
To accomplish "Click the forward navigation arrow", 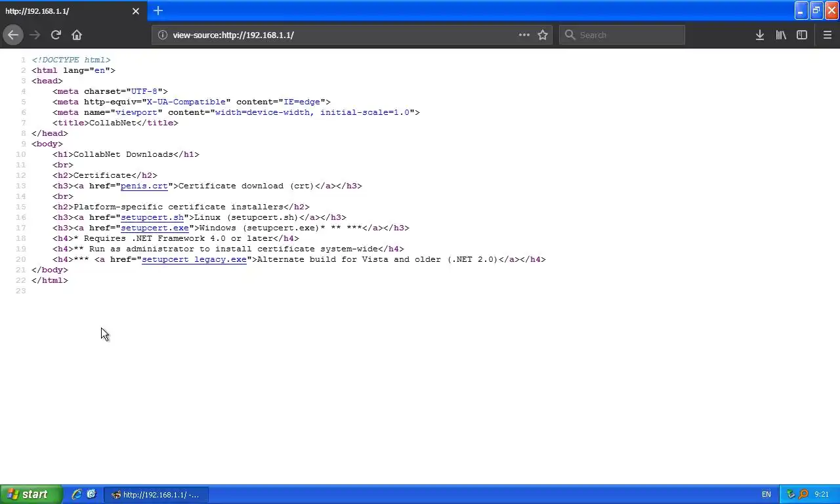I will [x=35, y=35].
